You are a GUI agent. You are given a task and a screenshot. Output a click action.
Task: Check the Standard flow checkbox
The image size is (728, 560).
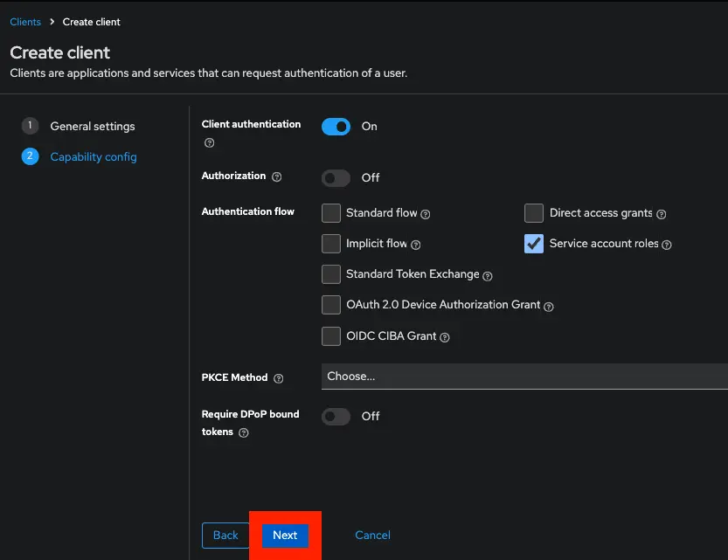(331, 213)
